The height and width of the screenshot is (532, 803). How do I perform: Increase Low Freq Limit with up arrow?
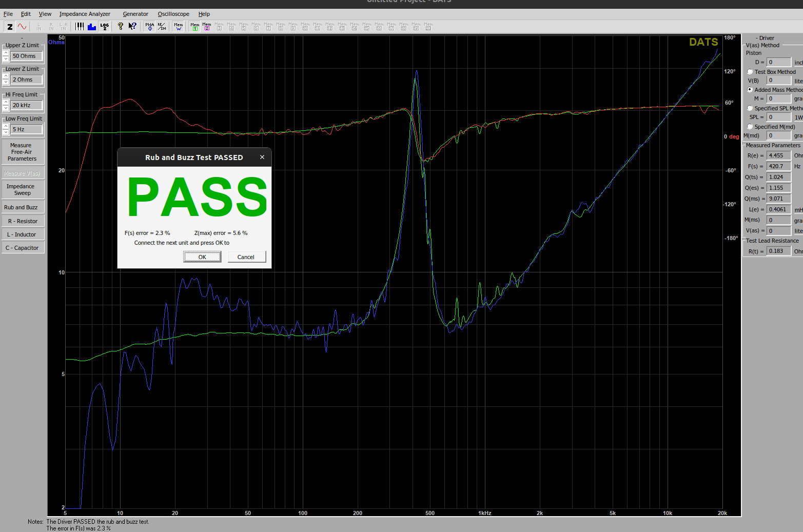tap(6, 126)
